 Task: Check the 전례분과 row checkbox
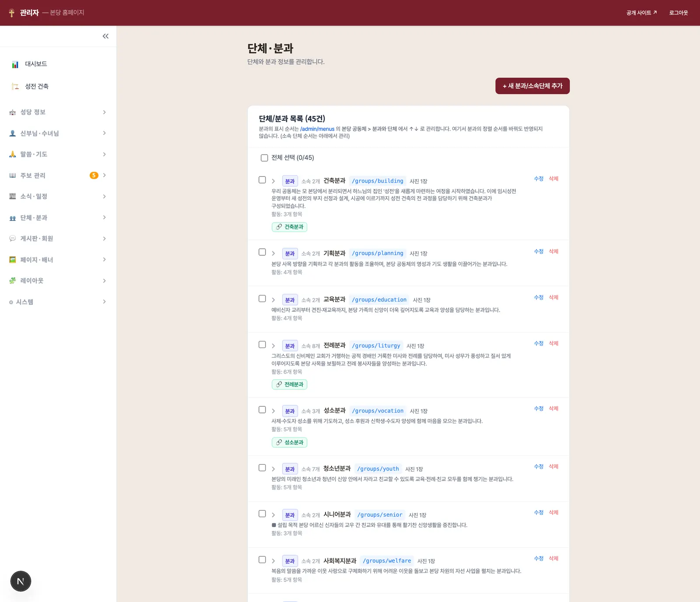point(262,345)
